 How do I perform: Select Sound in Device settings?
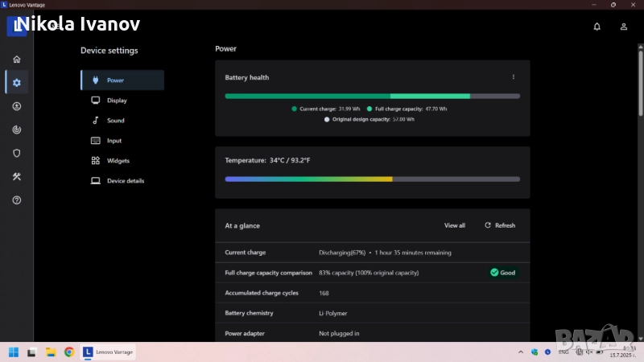coord(115,121)
